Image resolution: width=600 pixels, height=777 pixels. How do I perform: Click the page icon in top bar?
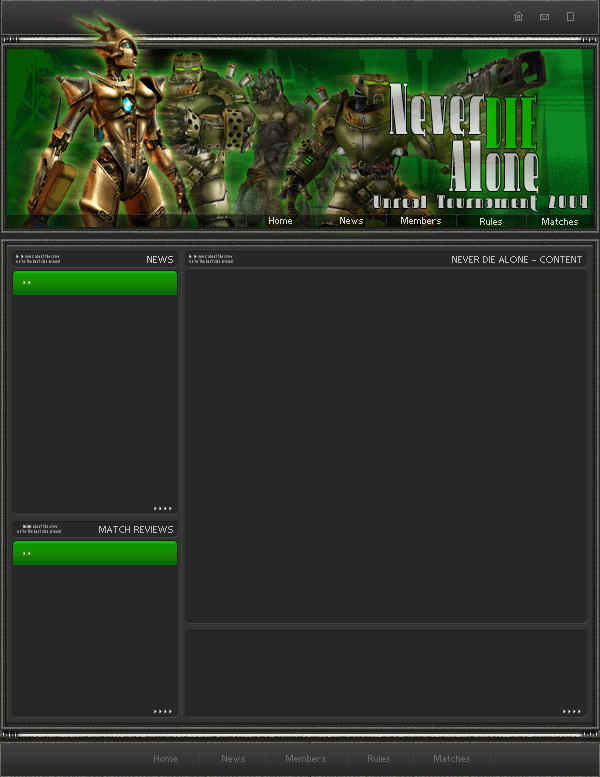click(x=571, y=17)
